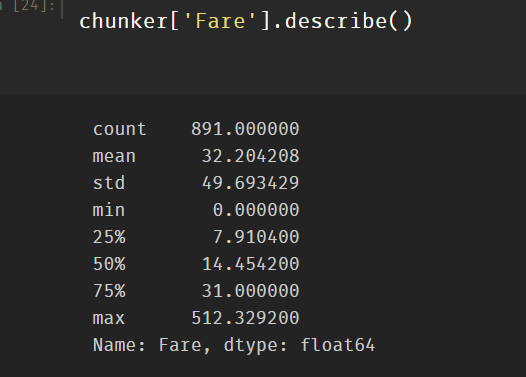Viewport: 526px width, 377px height.
Task: Click the 'mean' row label
Action: pos(114,156)
